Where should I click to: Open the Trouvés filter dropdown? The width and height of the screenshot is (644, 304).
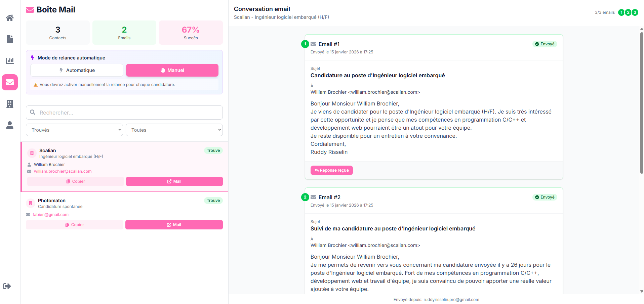click(74, 130)
